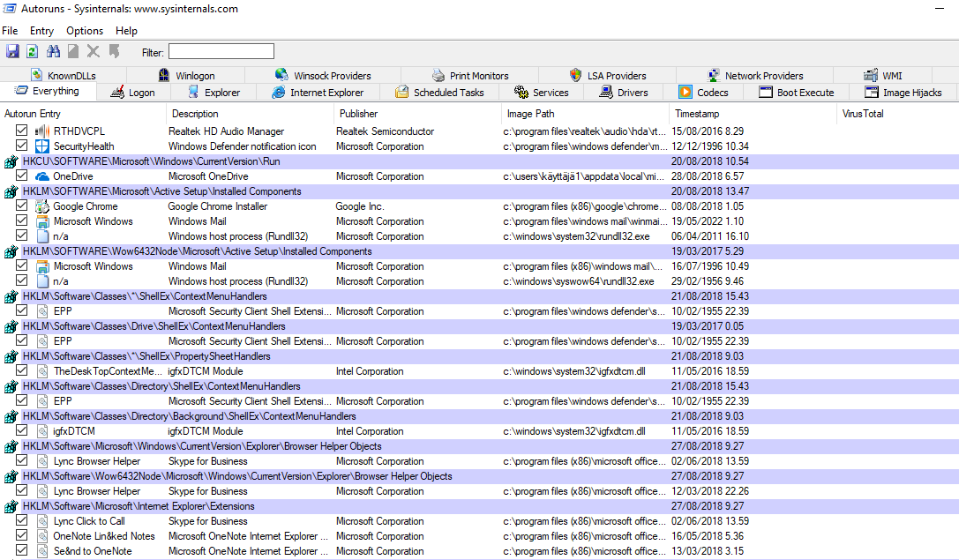Uncheck the Lync Click to Call entry

pyautogui.click(x=21, y=520)
